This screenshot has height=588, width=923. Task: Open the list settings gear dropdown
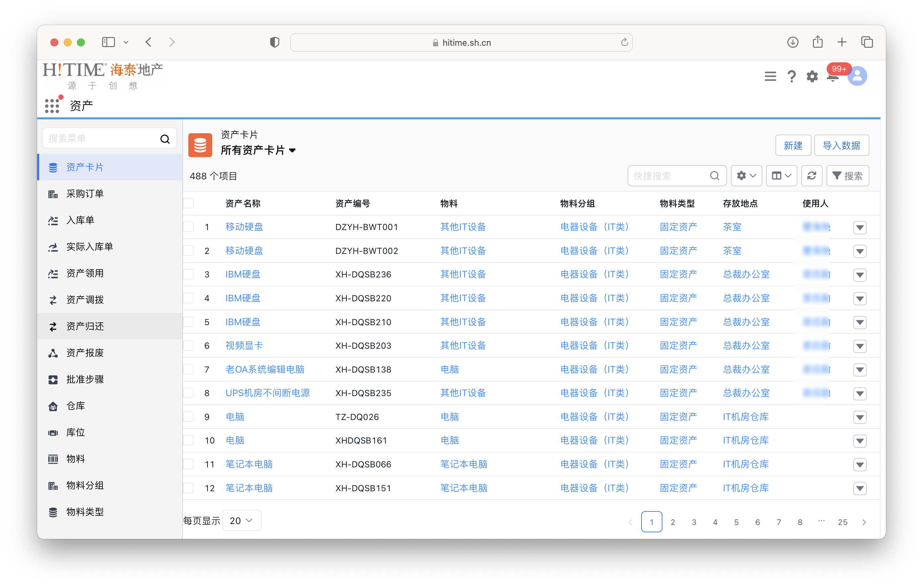[746, 176]
